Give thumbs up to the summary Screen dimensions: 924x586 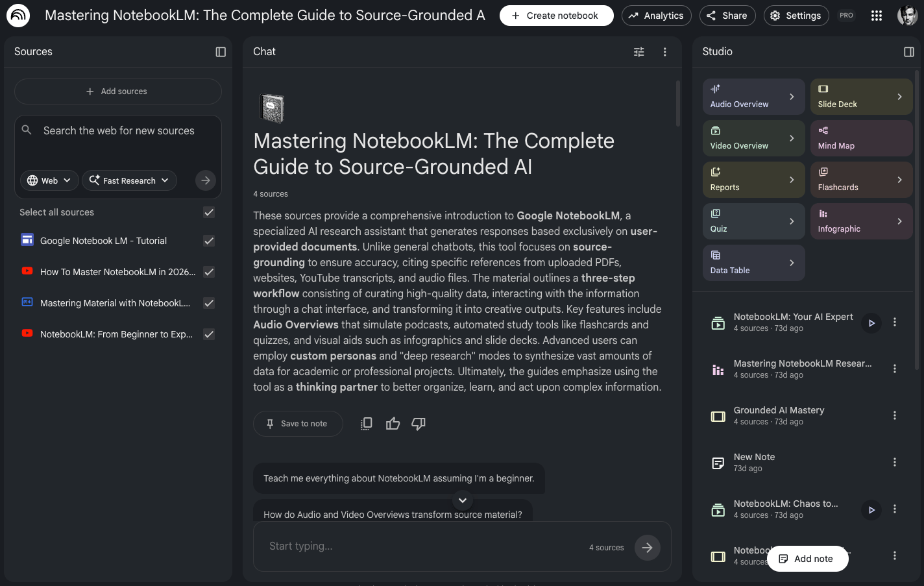[x=393, y=424]
